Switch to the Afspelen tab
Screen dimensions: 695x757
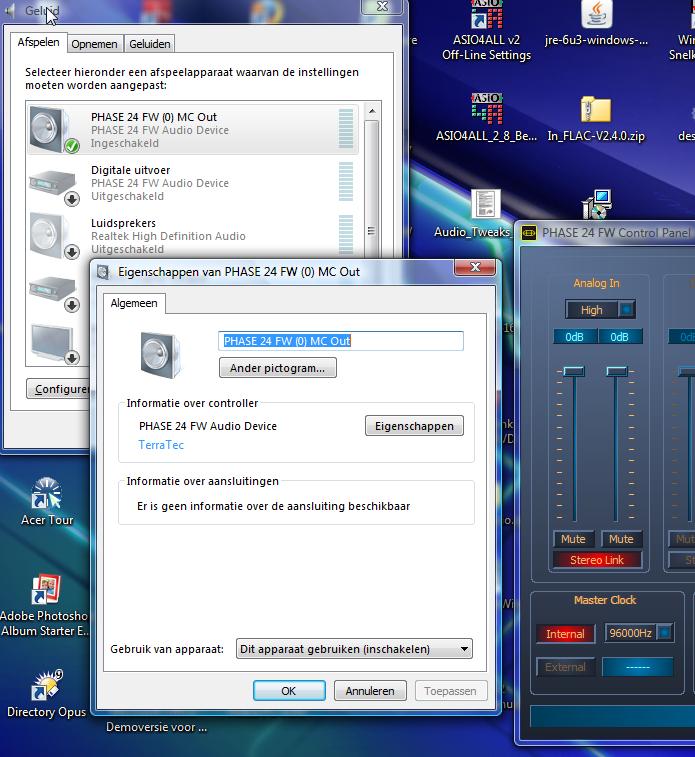(39, 42)
